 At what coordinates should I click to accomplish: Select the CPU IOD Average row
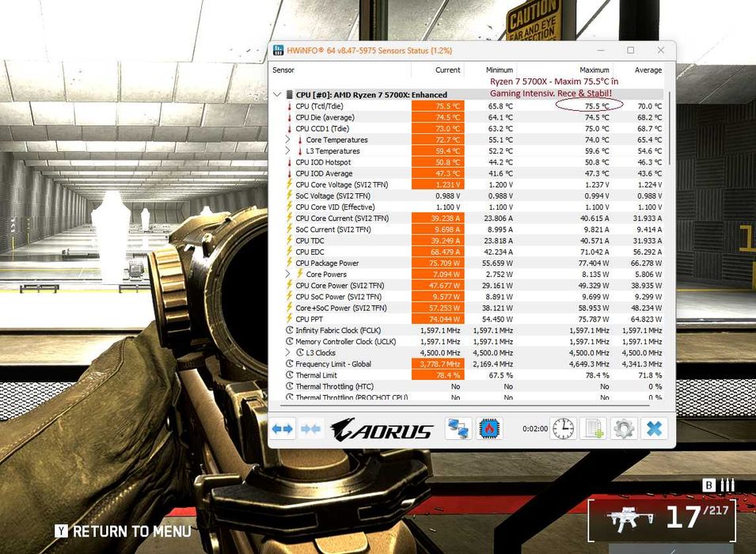pos(467,173)
